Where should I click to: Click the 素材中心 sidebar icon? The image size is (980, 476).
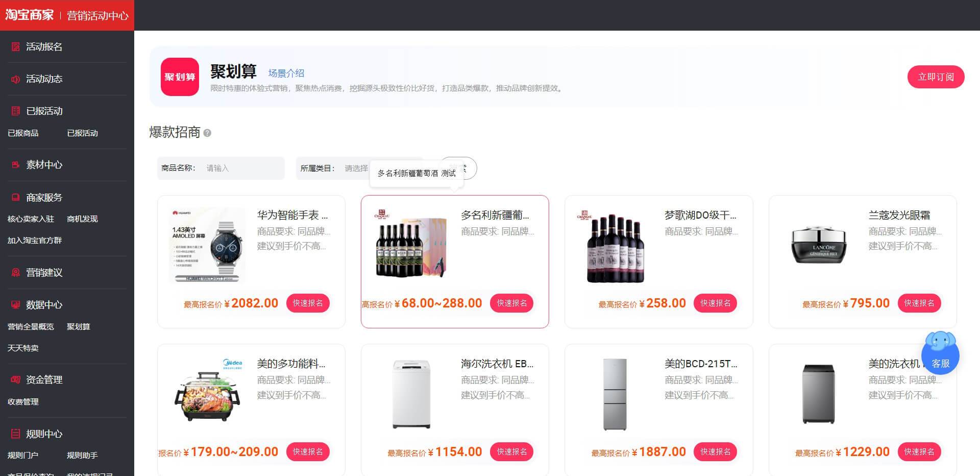(x=16, y=165)
